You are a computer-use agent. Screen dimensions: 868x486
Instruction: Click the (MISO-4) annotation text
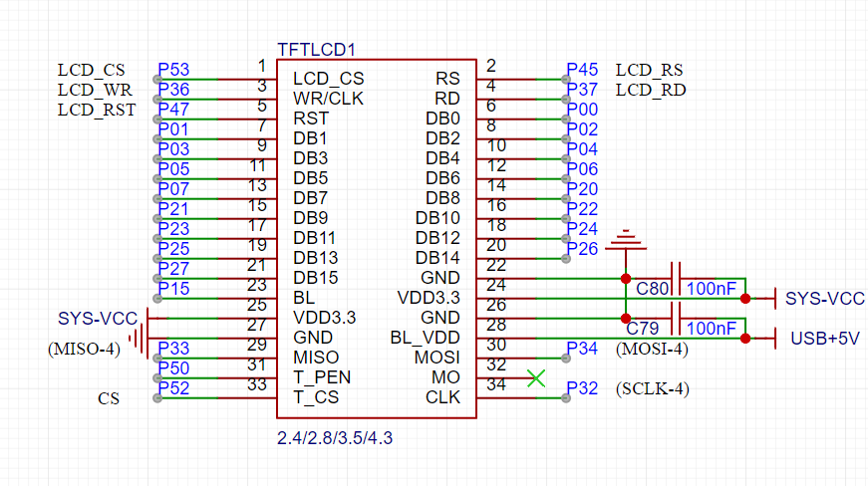[x=84, y=350]
